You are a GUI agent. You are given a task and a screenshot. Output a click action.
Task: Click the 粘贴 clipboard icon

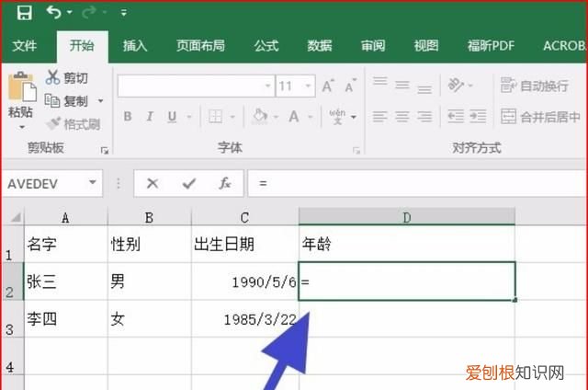(x=22, y=86)
